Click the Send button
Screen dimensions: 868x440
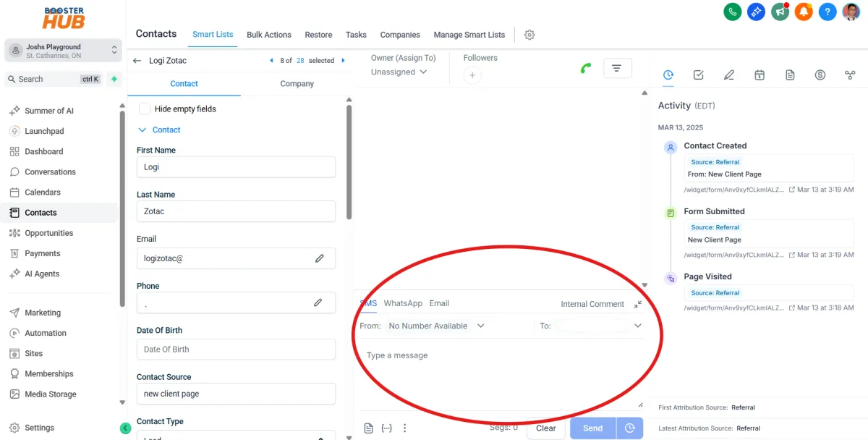(592, 428)
